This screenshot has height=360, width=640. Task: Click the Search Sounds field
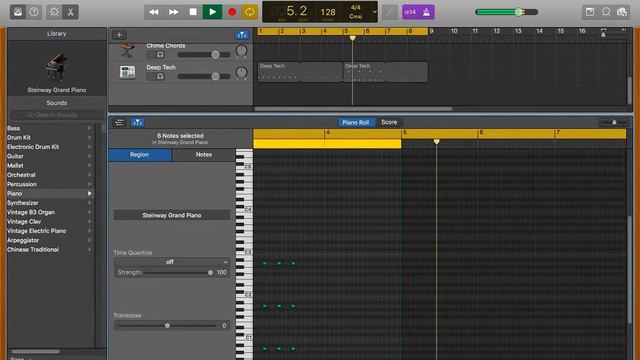56,115
